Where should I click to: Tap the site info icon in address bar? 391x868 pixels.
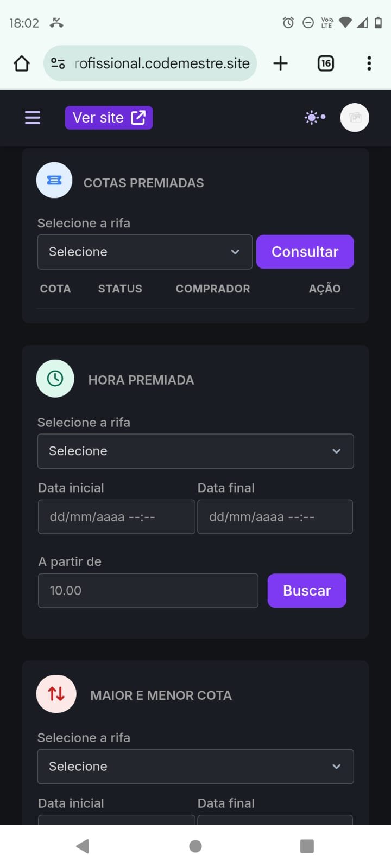point(58,63)
